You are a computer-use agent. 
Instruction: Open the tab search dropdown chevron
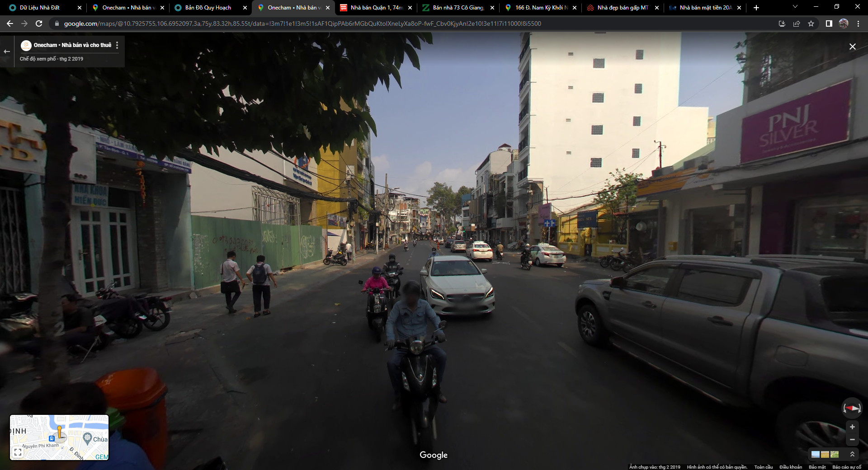[795, 7]
